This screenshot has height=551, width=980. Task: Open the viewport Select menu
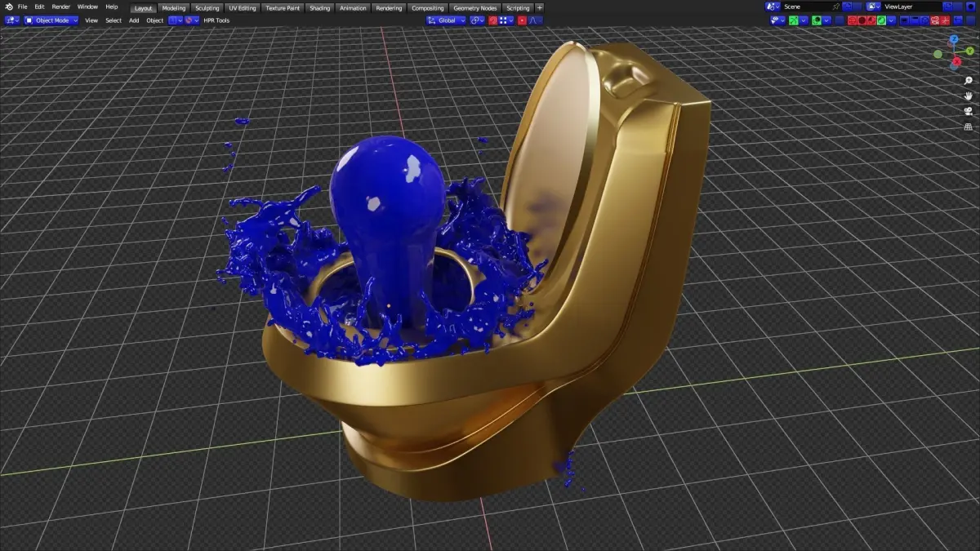pos(114,20)
